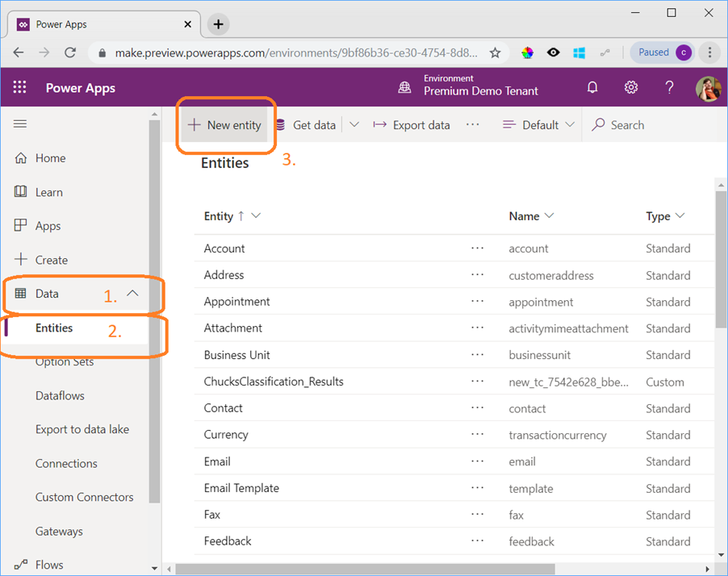Open the ChucksClassification_Results entity
The width and height of the screenshot is (728, 576).
tap(274, 381)
